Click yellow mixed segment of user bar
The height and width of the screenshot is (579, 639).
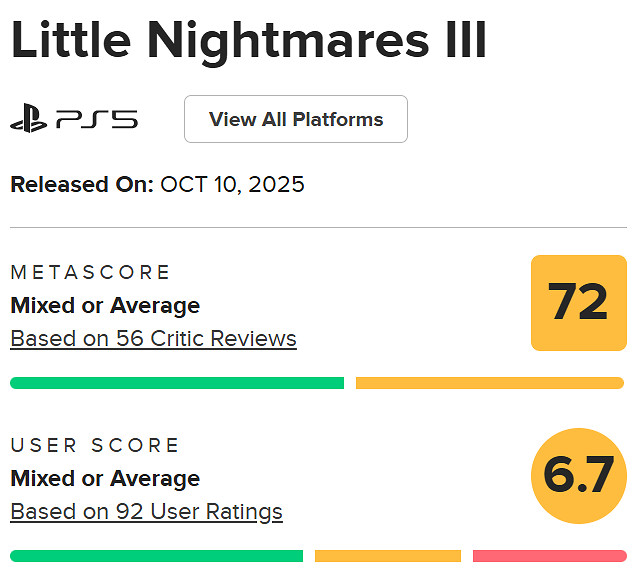[387, 556]
